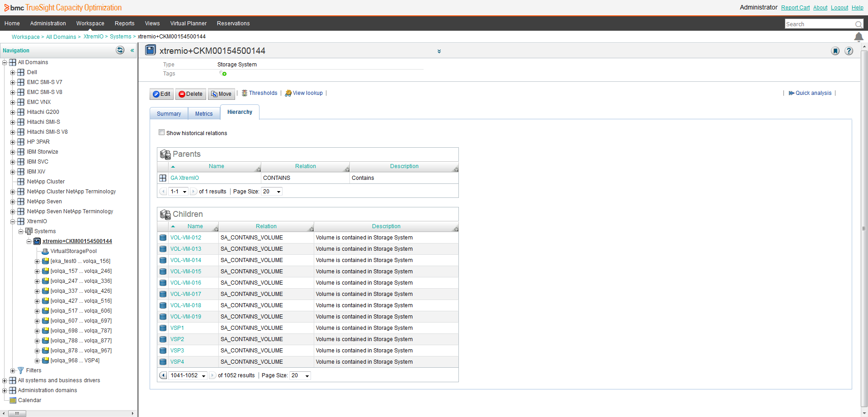Open GA XtremIO parent link

point(184,178)
